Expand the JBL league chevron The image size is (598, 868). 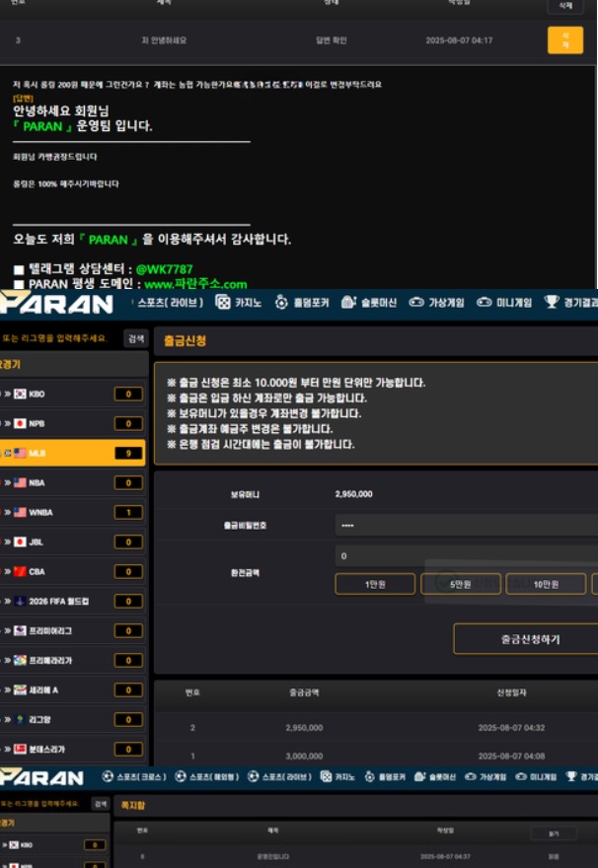tap(8, 542)
